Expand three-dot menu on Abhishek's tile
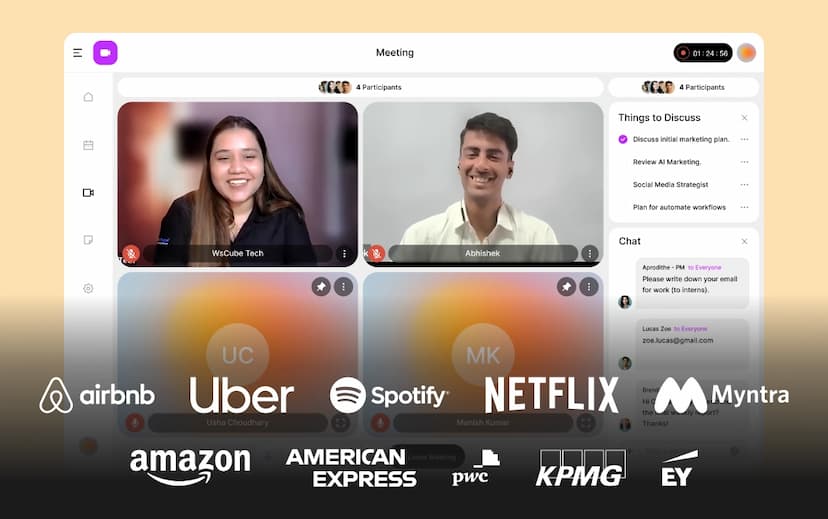The image size is (828, 519). [x=589, y=254]
